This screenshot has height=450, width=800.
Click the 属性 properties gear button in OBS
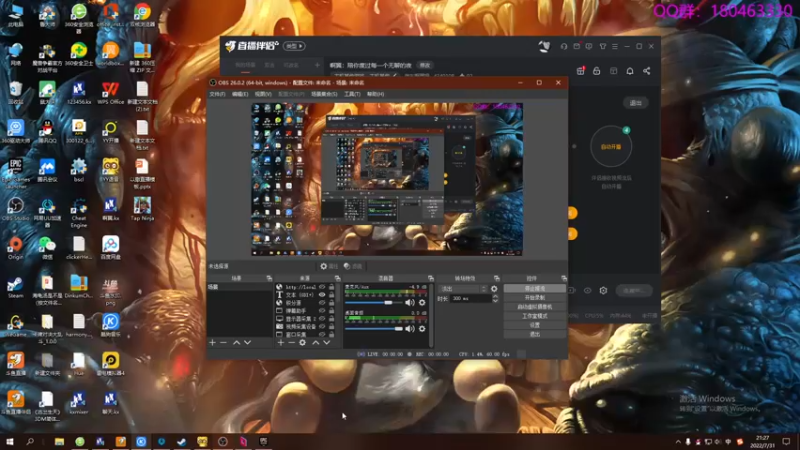pos(329,266)
